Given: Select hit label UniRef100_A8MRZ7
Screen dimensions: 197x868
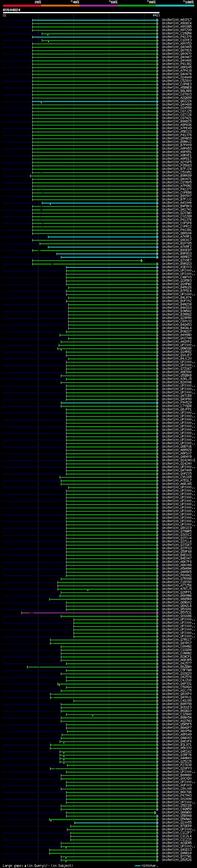Looking at the screenshot, I should 176,257.
